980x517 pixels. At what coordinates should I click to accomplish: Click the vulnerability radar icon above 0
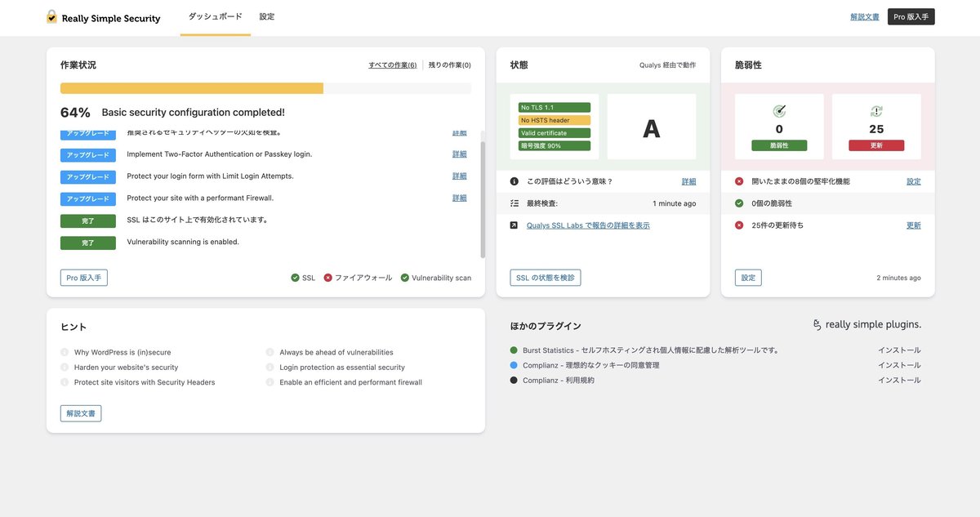(x=779, y=111)
